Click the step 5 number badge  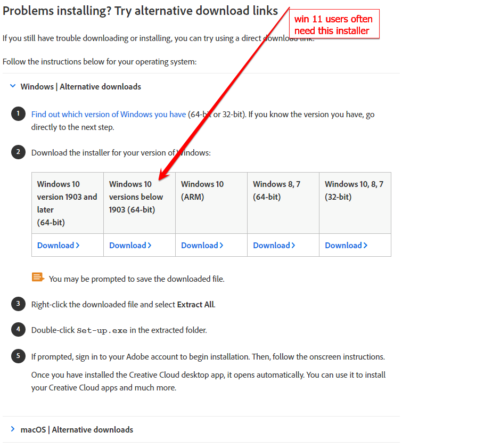click(x=18, y=356)
